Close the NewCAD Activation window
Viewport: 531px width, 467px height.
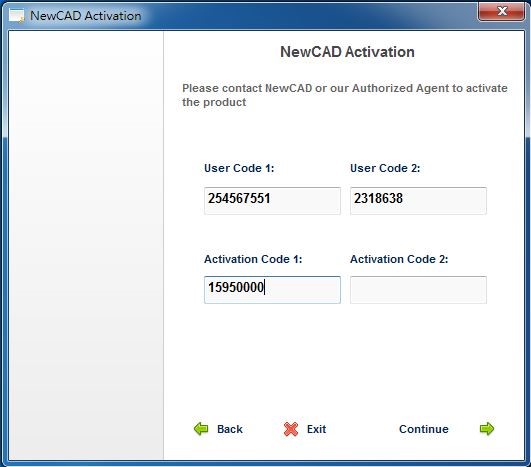[x=501, y=12]
